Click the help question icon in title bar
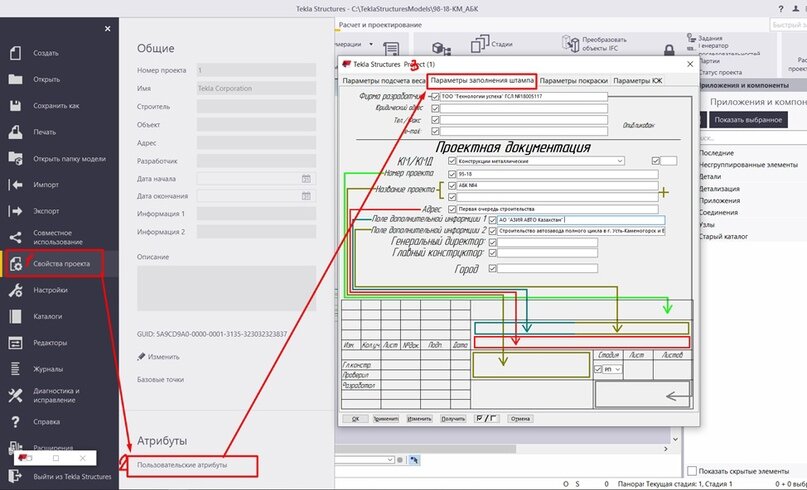 tap(781, 9)
